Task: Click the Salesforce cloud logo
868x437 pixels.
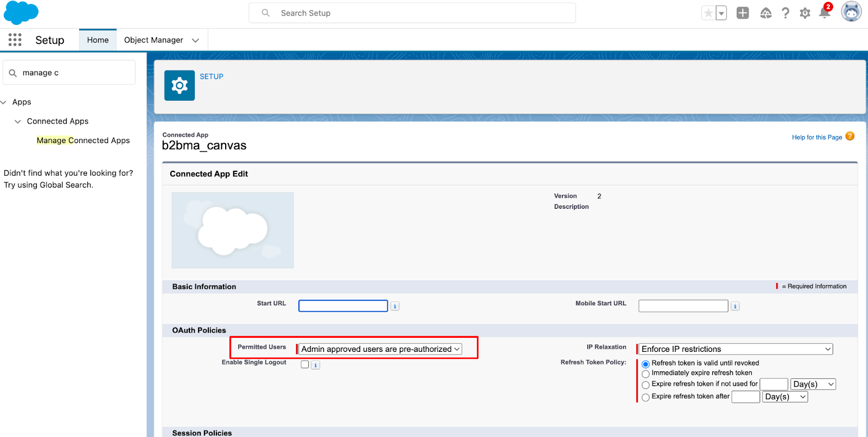Action: pos(21,13)
